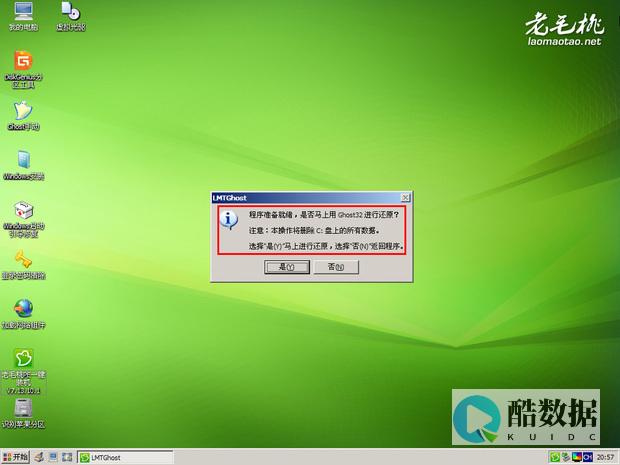
Task: Open the Laomaotao one-key installer desktop icon
Action: [x=23, y=371]
